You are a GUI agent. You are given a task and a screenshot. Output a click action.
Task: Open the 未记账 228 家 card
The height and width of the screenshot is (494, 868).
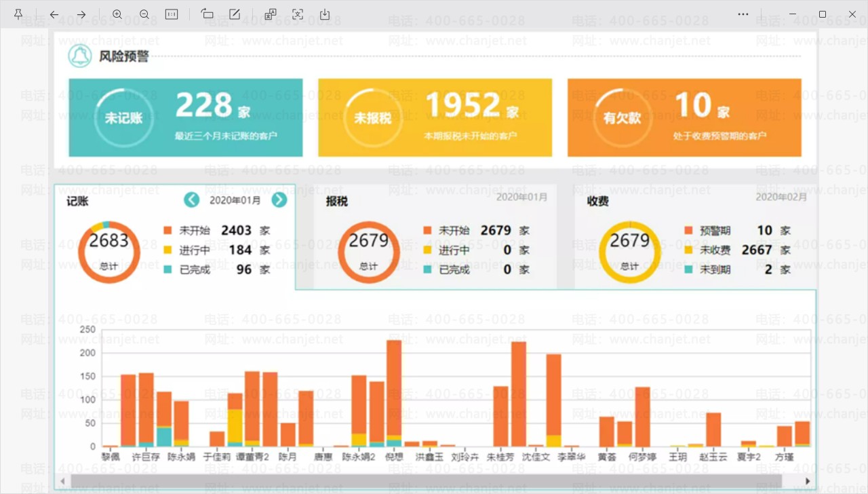[186, 117]
